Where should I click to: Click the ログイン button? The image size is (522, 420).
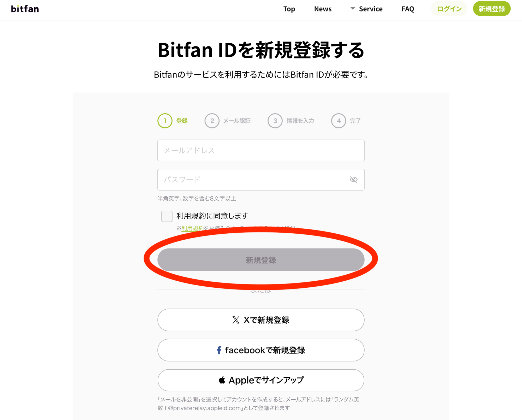pos(449,9)
